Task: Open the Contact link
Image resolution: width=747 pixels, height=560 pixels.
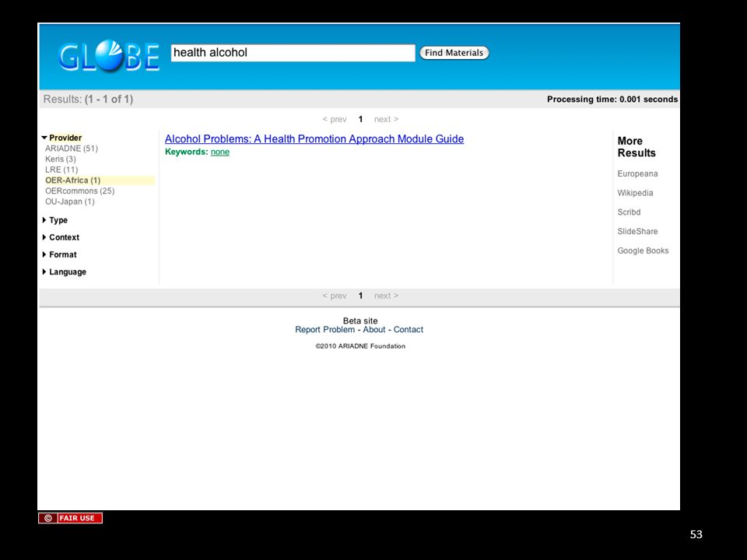Action: pyautogui.click(x=409, y=330)
